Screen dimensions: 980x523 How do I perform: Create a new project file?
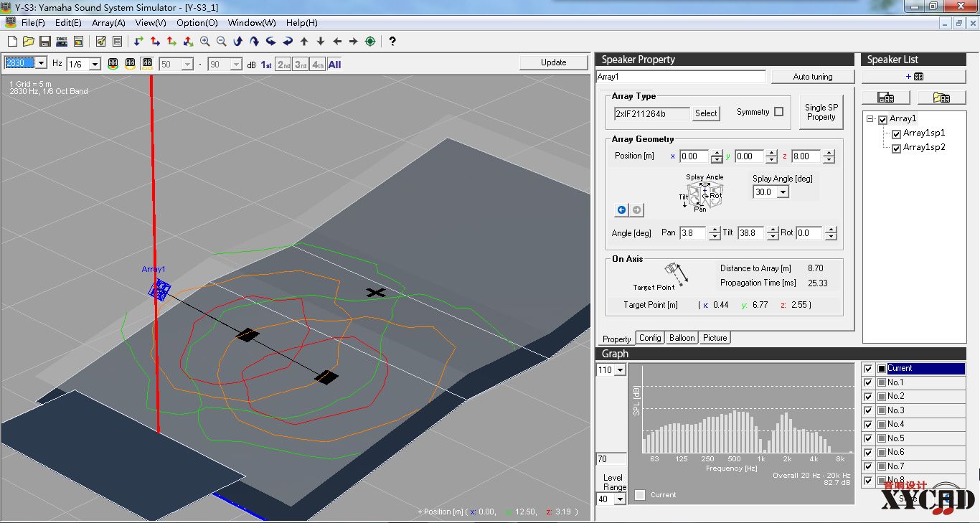coord(12,42)
